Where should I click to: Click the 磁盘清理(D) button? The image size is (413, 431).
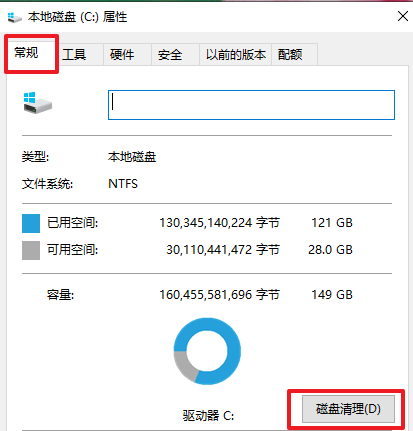click(348, 409)
